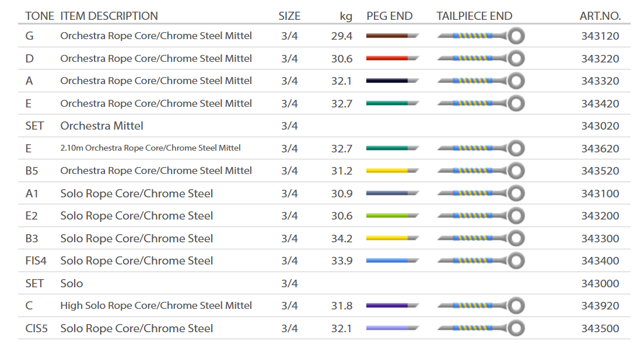Select the tailpiece end image in the FIS4 row
Screen dimensions: 644x348
tap(481, 261)
